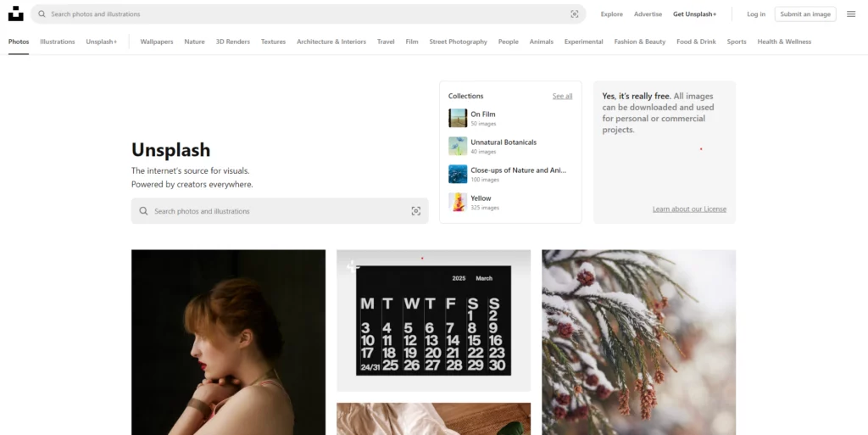868x435 pixels.
Task: Click the magnifier icon in top search bar
Action: click(x=42, y=14)
